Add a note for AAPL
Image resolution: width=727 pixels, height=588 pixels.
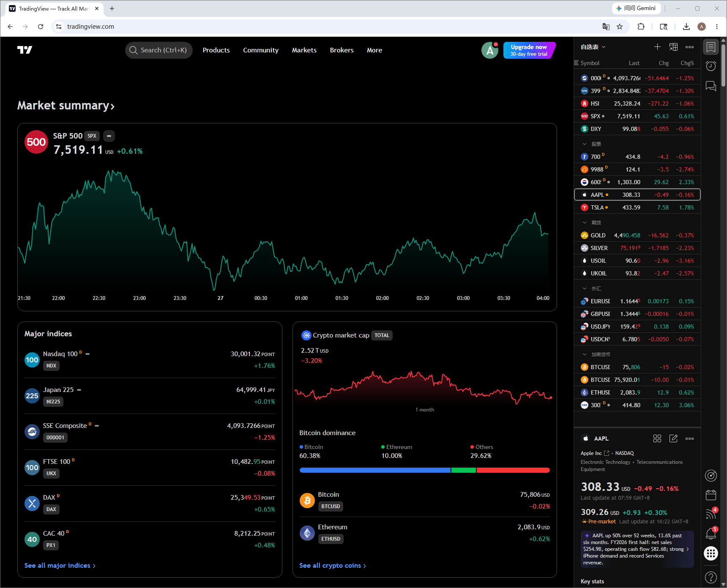673,438
